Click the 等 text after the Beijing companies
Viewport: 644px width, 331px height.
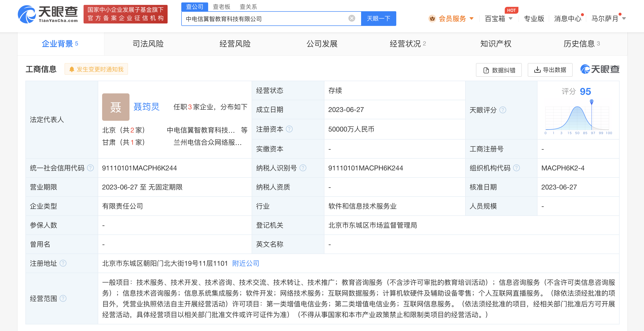[244, 130]
